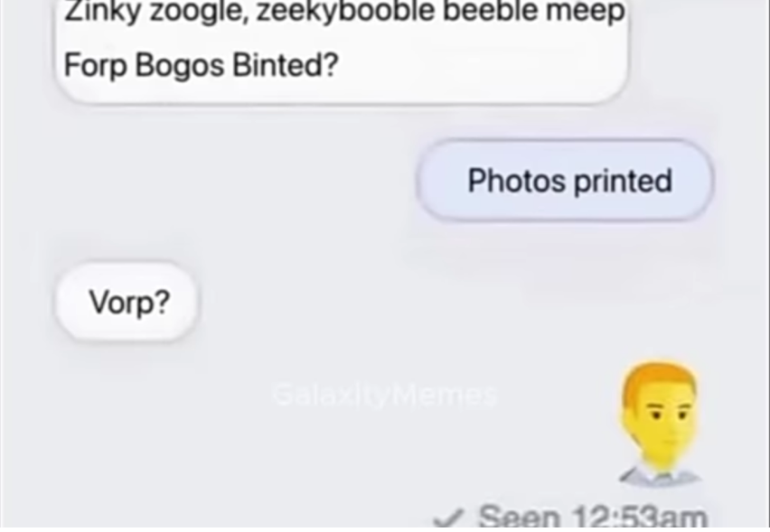Click the Forp Bogos Binted? line
The height and width of the screenshot is (532, 770).
coord(202,65)
